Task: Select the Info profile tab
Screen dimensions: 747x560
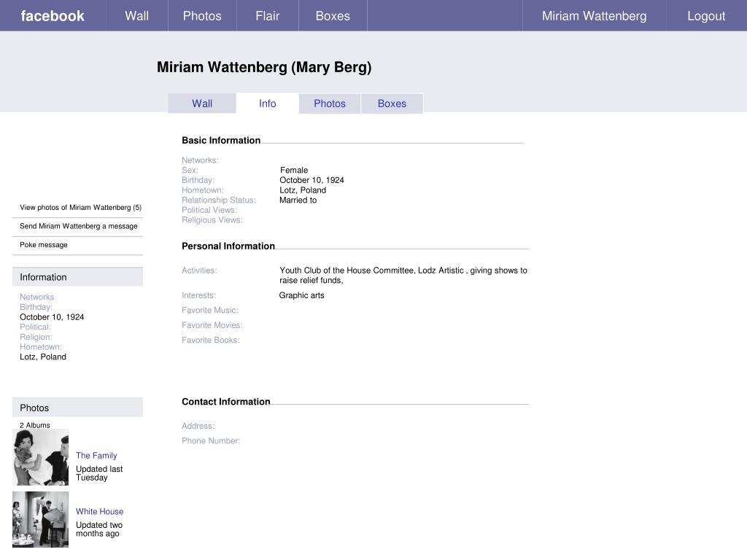Action: coord(267,104)
